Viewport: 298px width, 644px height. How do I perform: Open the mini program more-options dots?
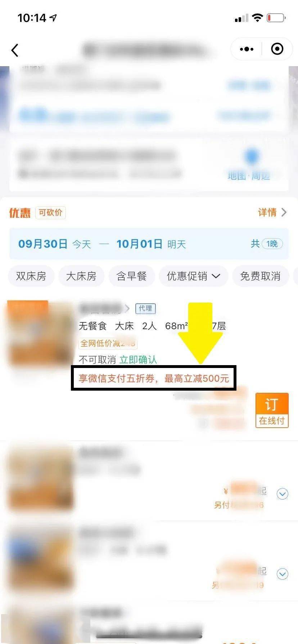(247, 49)
